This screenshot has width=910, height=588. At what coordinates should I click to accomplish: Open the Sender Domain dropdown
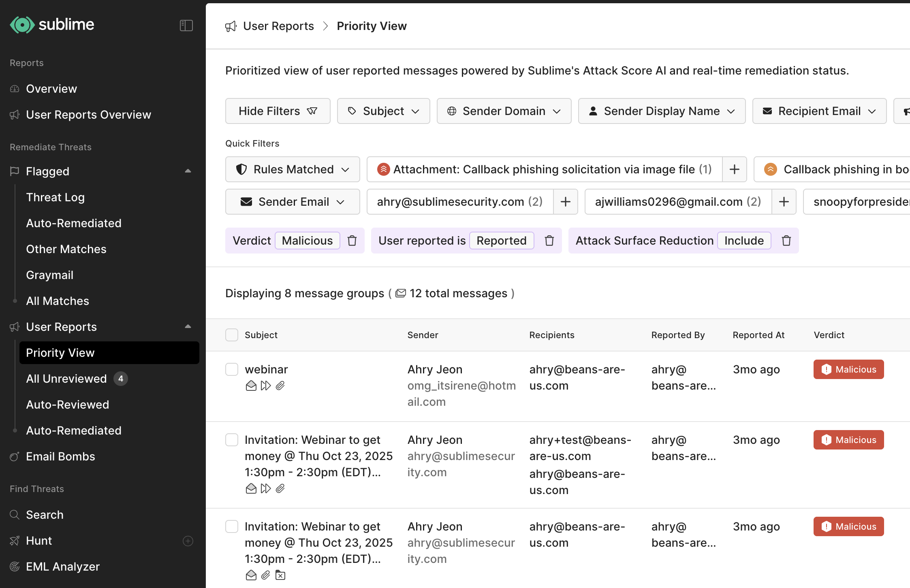[504, 111]
